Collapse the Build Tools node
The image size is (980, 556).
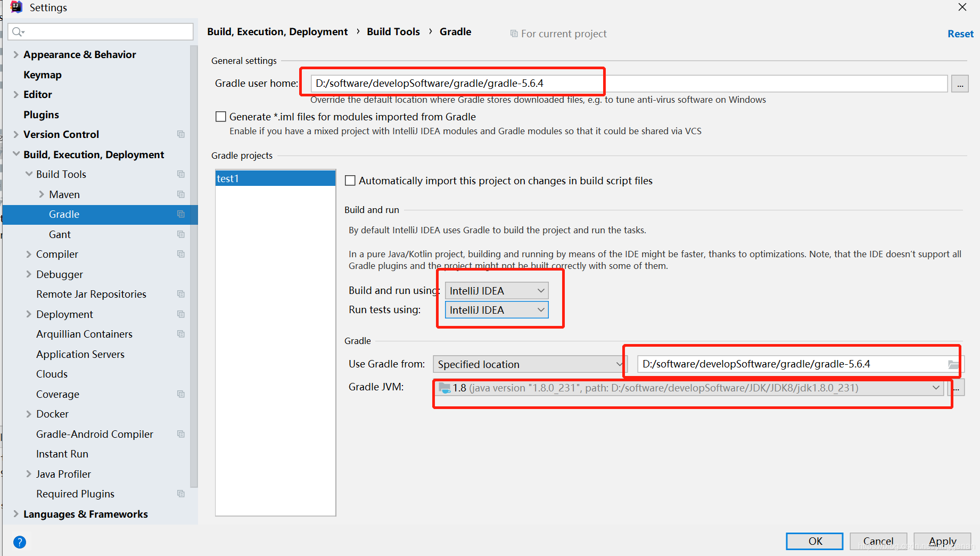[29, 174]
